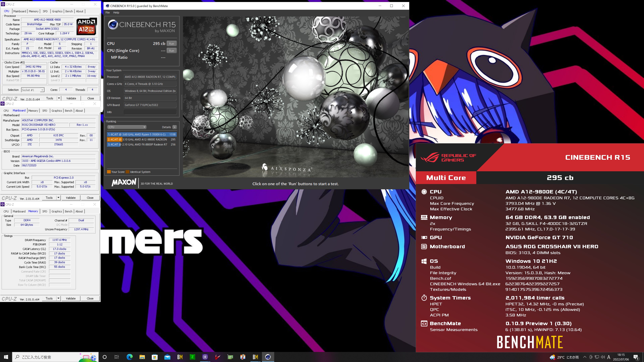Switch to Mainboard tab in top CPU-Z window
Image resolution: width=644 pixels, height=362 pixels.
pos(20,11)
